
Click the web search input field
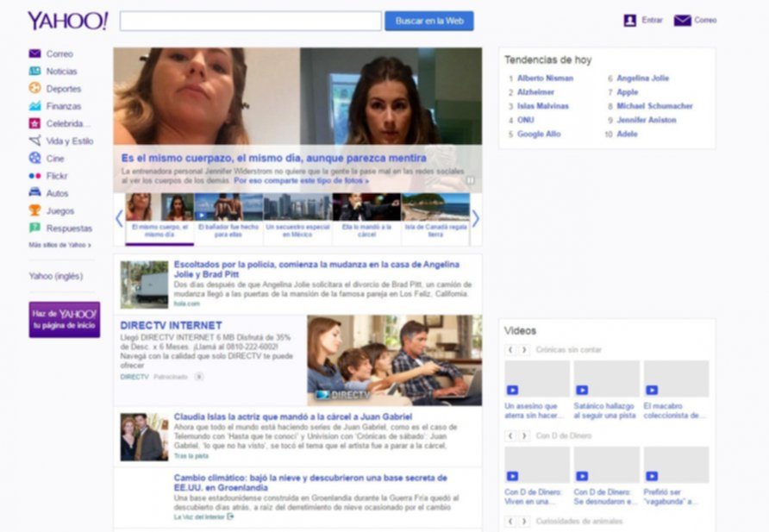(251, 21)
